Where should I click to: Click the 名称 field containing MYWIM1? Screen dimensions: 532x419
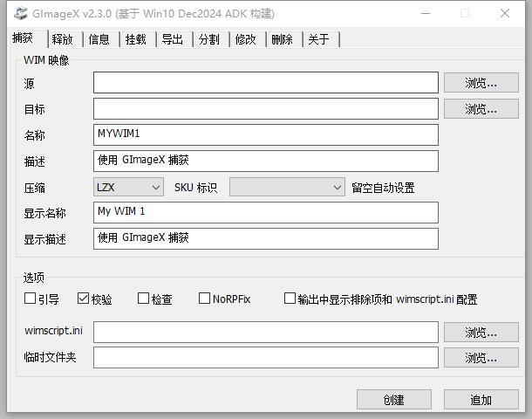tap(265, 134)
